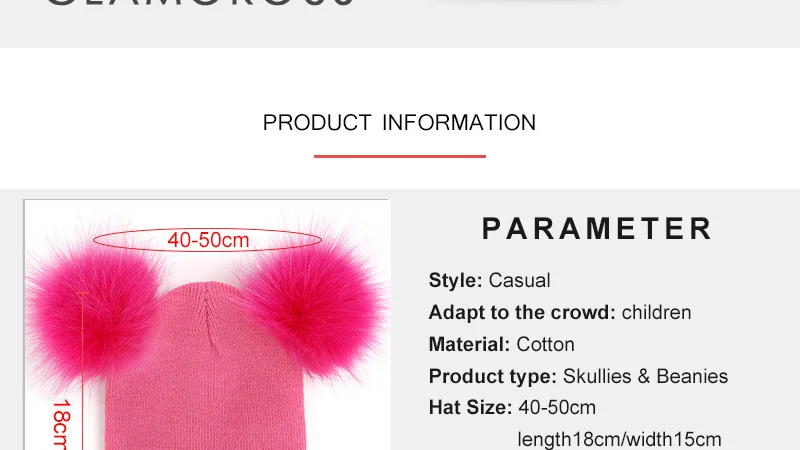
Task: Click the Hat Size: label
Action: (470, 408)
